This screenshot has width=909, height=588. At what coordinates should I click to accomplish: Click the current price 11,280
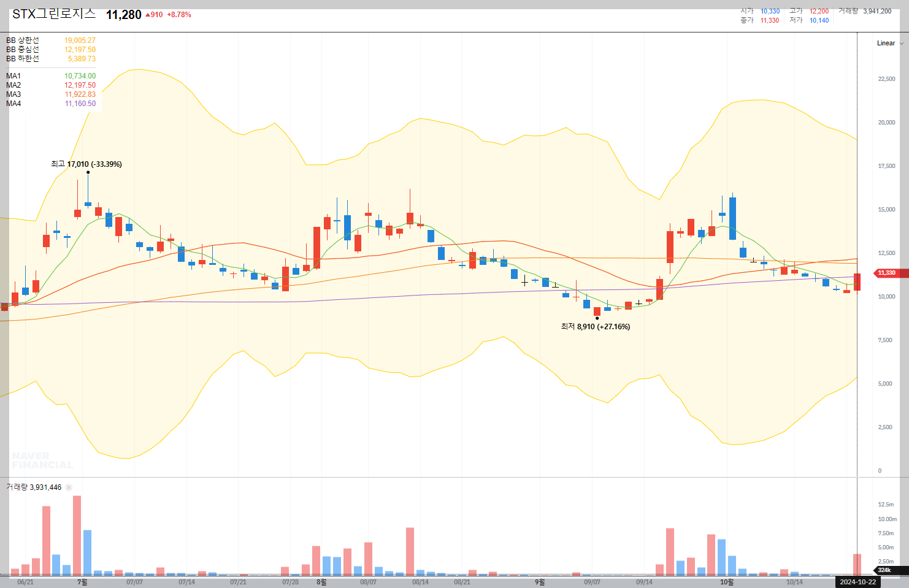coord(124,15)
